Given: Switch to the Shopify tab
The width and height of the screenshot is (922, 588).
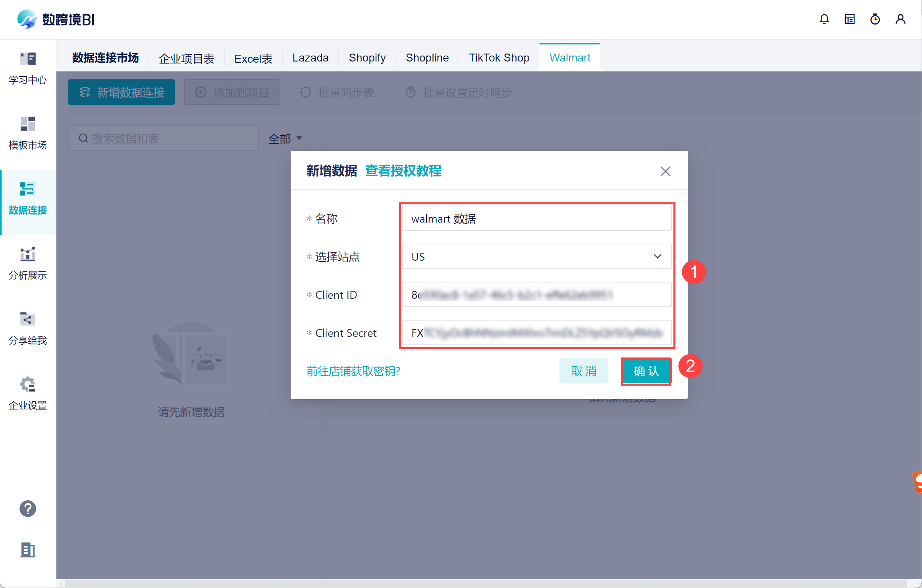Looking at the screenshot, I should 367,58.
